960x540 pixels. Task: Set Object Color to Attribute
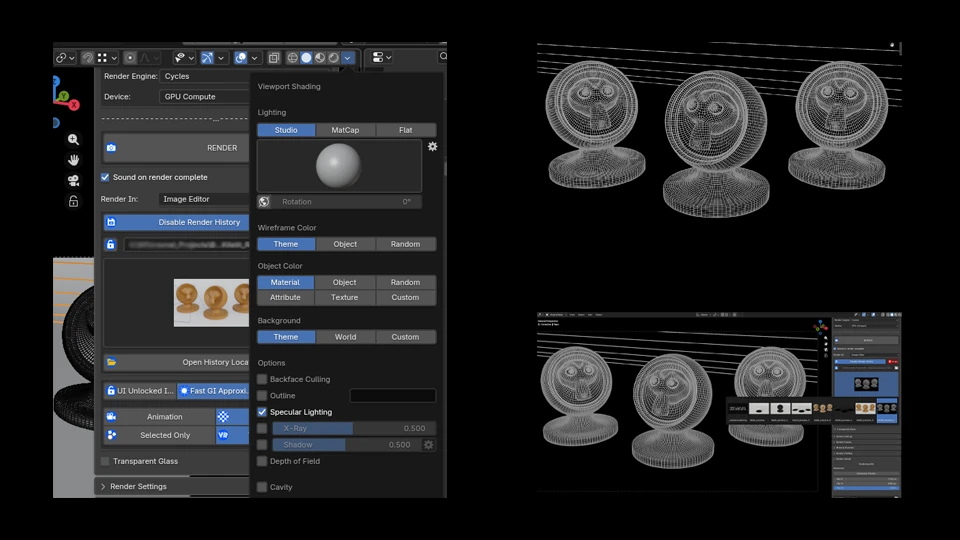click(x=285, y=298)
